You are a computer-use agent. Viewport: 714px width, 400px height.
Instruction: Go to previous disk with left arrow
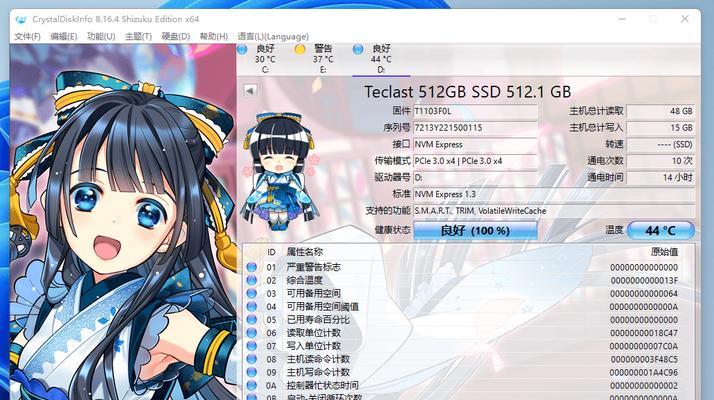point(250,90)
